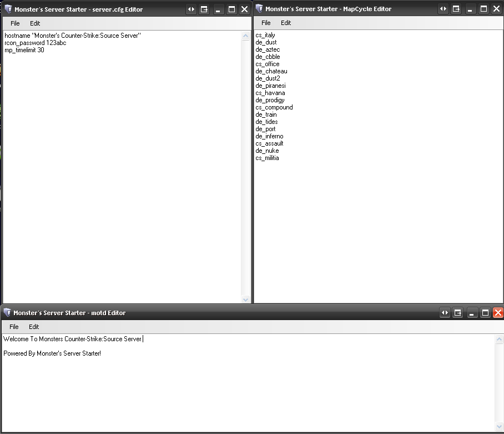Minimize the motd Editor window
The width and height of the screenshot is (504, 434).
coord(472,313)
